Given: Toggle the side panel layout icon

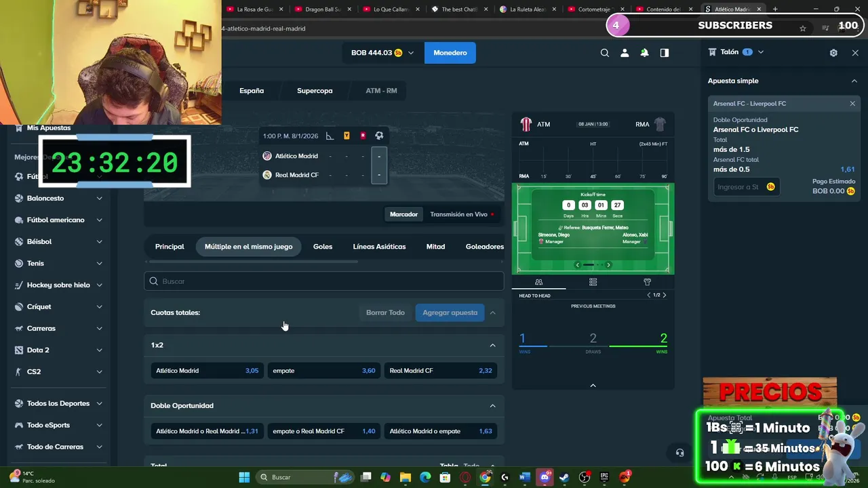Looking at the screenshot, I should coord(665,53).
